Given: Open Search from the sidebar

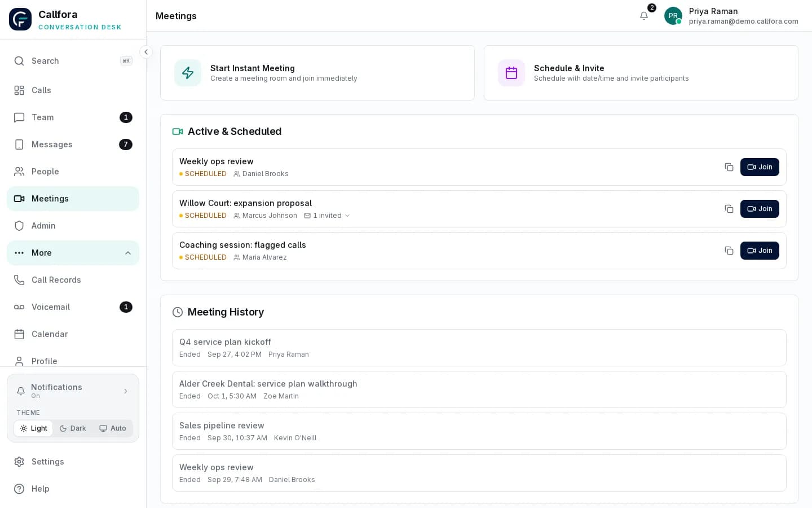Looking at the screenshot, I should pos(73,61).
